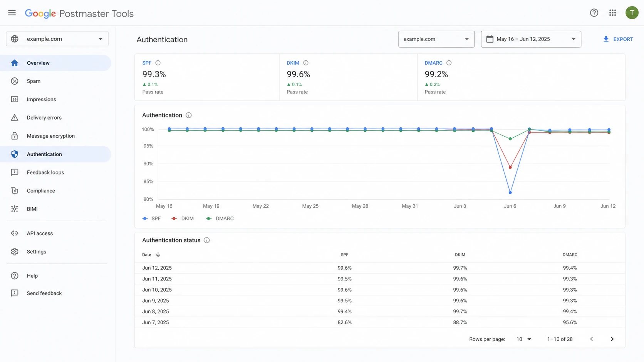Click the Send feedback icon
This screenshot has width=644, height=362.
[15, 293]
